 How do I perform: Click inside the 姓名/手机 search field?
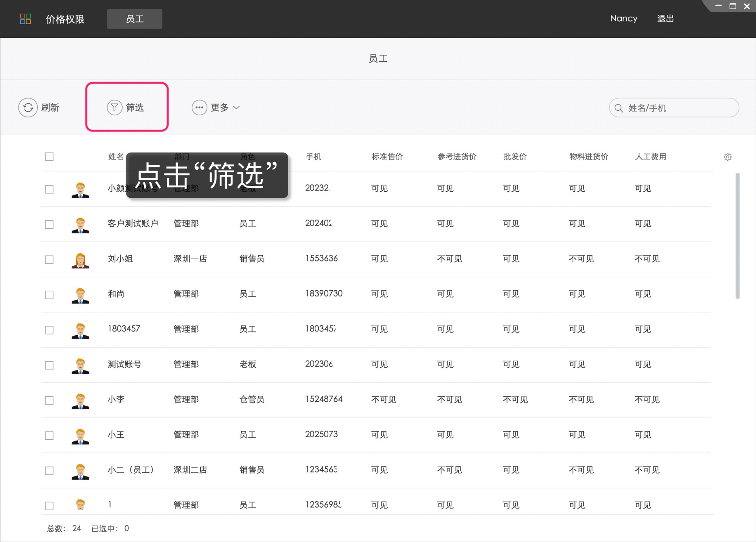pyautogui.click(x=673, y=108)
